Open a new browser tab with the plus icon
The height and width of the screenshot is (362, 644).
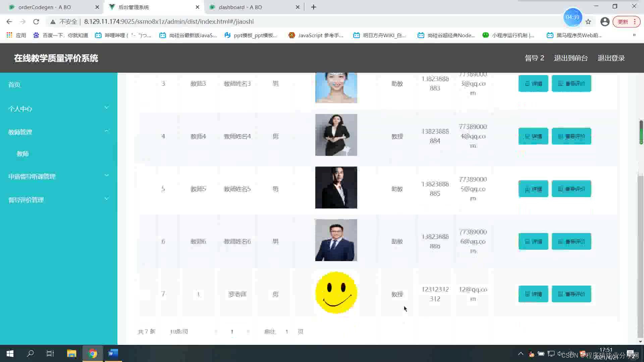(x=314, y=7)
